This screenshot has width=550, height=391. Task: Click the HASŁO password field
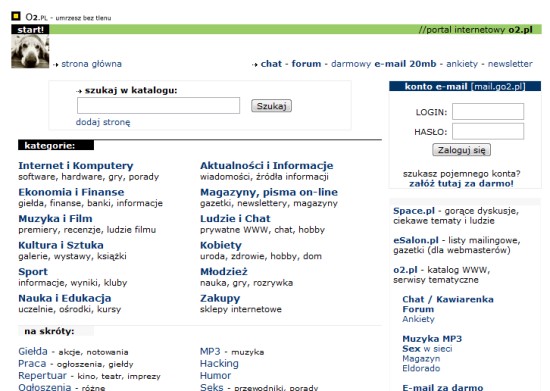pyautogui.click(x=488, y=131)
